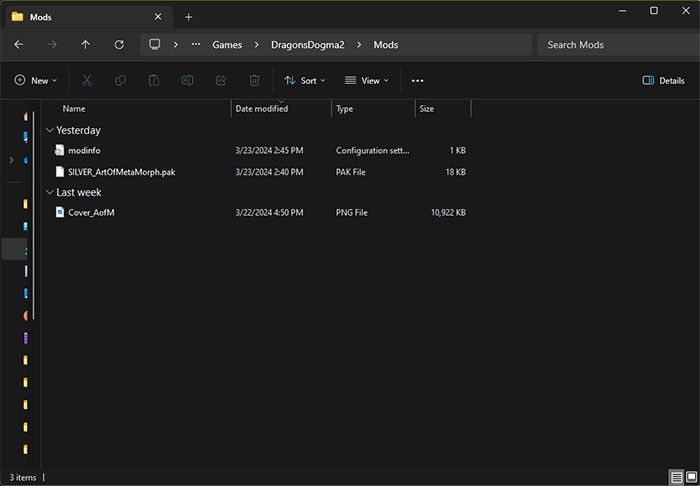Switch to details list view layout
Viewport: 700px width, 486px height.
click(x=675, y=477)
